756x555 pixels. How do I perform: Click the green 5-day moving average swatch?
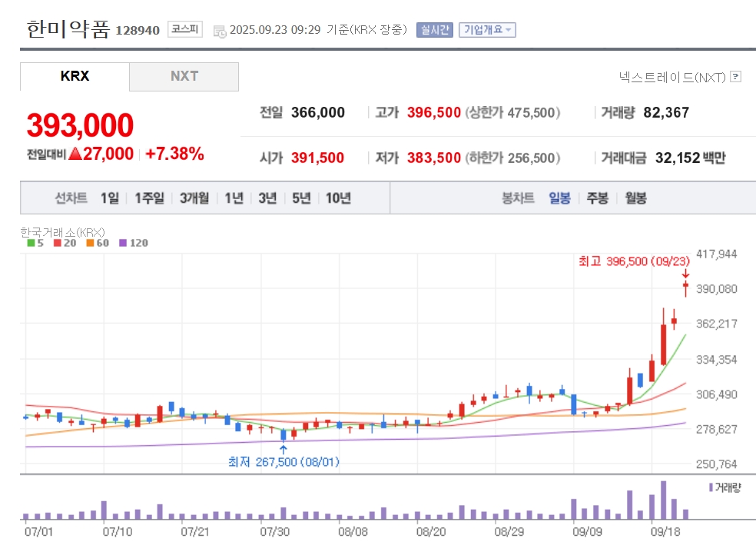click(31, 243)
